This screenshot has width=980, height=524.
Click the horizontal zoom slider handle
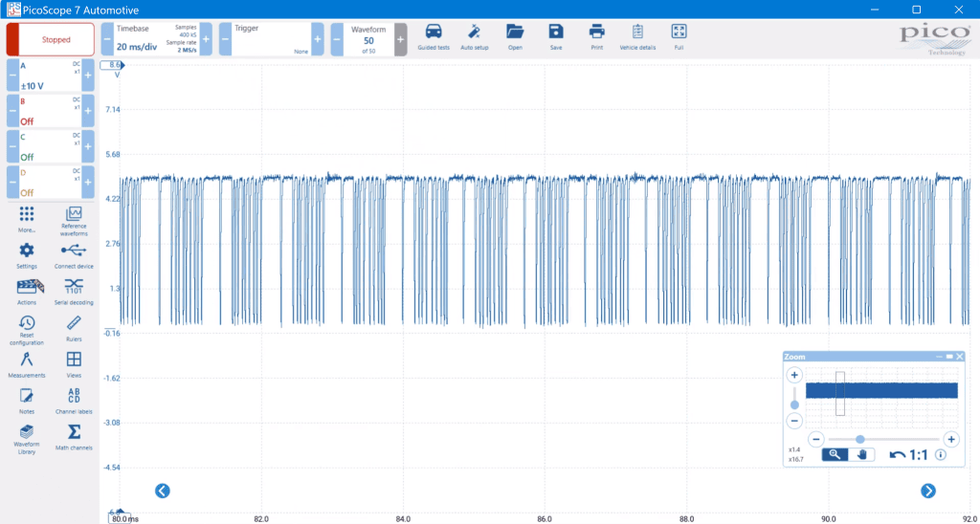pyautogui.click(x=860, y=439)
